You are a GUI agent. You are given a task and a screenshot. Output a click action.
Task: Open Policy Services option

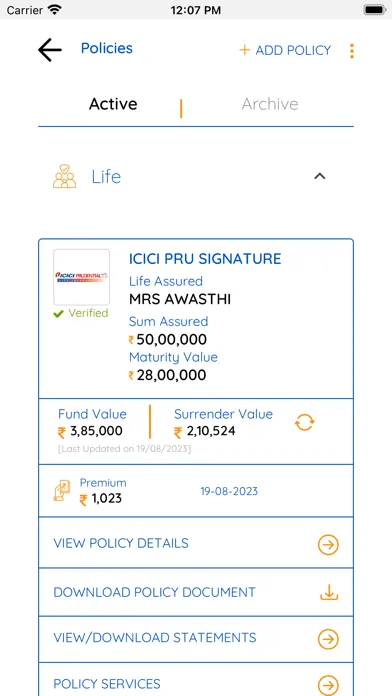196,680
